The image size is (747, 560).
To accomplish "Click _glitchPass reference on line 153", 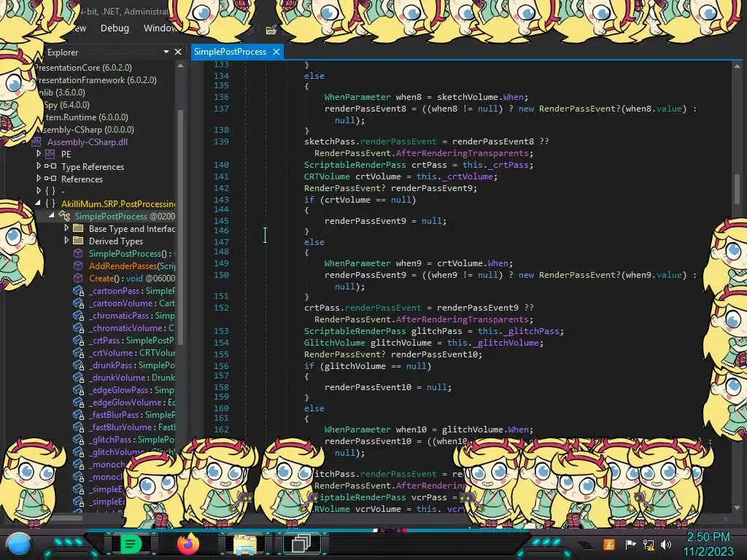I will pos(531,331).
